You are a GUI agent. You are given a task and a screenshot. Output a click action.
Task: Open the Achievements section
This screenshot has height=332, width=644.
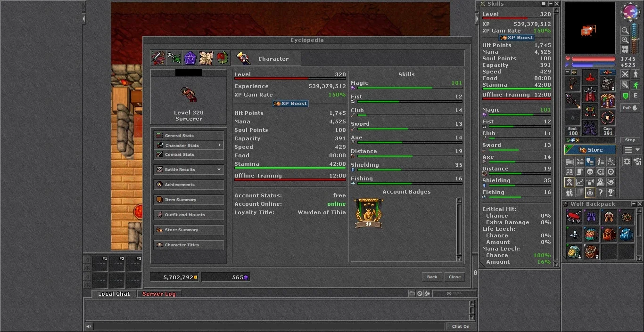pyautogui.click(x=189, y=185)
